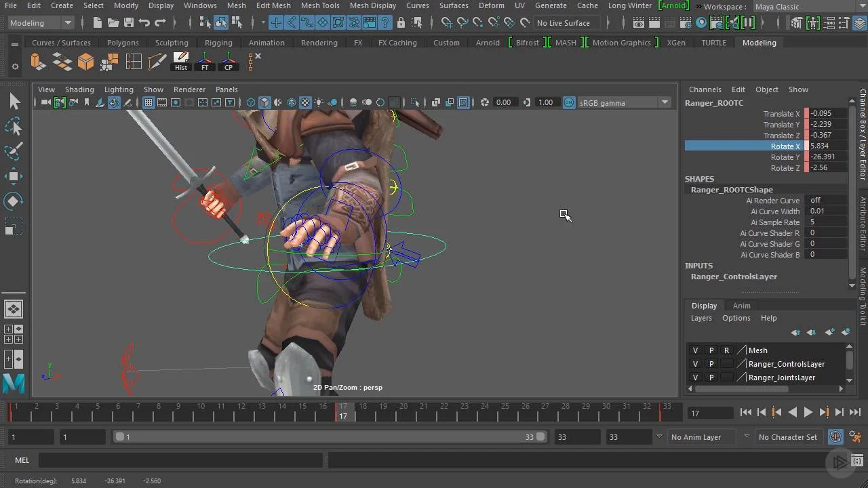Activate the Scale tool
The width and height of the screenshot is (868, 488).
click(14, 226)
